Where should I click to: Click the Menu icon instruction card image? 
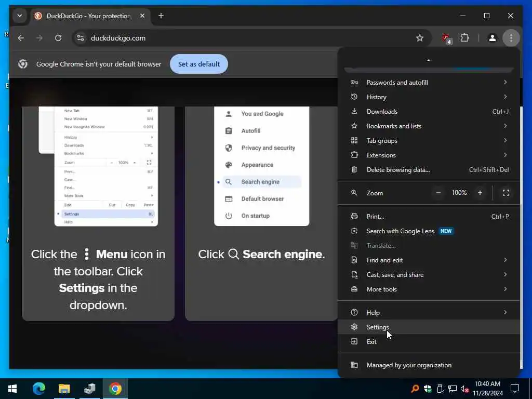click(x=98, y=166)
